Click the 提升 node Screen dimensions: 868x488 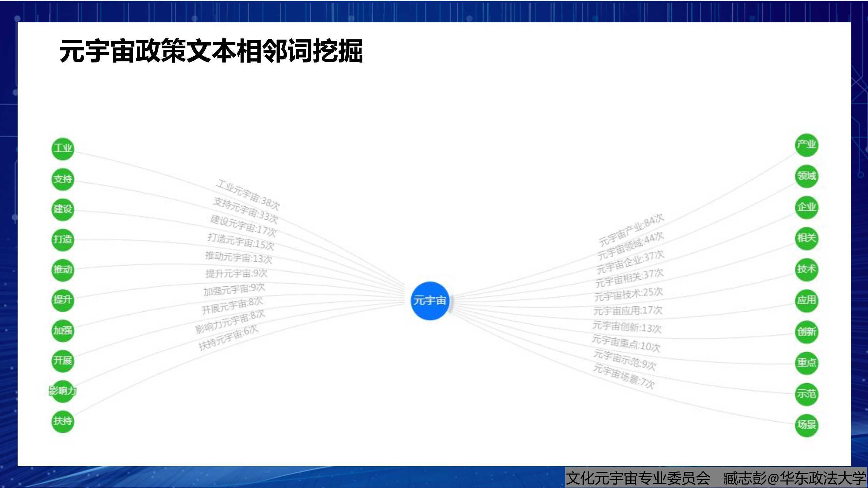pos(63,300)
